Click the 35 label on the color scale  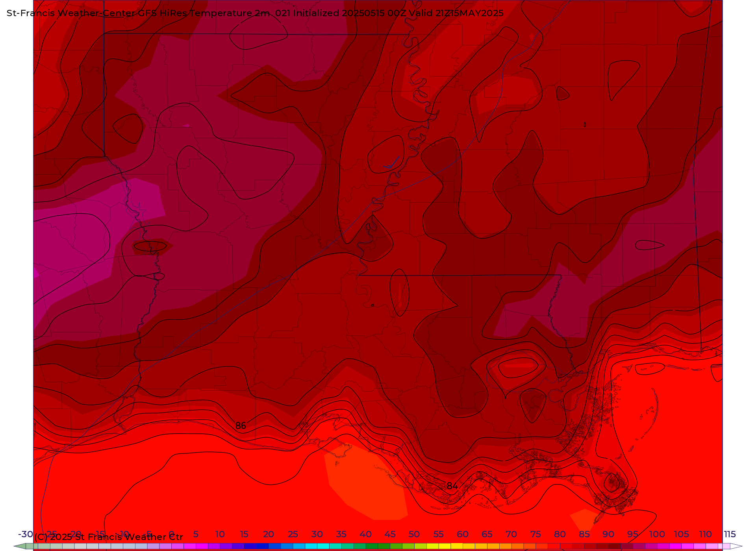click(x=341, y=534)
